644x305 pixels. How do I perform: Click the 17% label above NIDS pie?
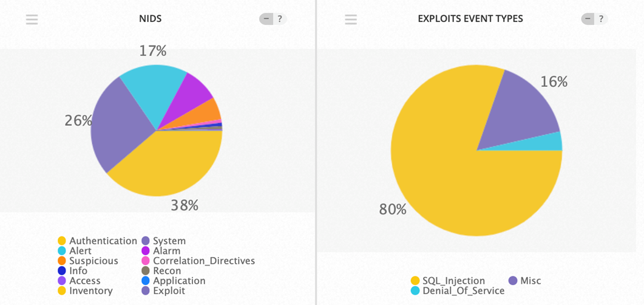pos(153,51)
